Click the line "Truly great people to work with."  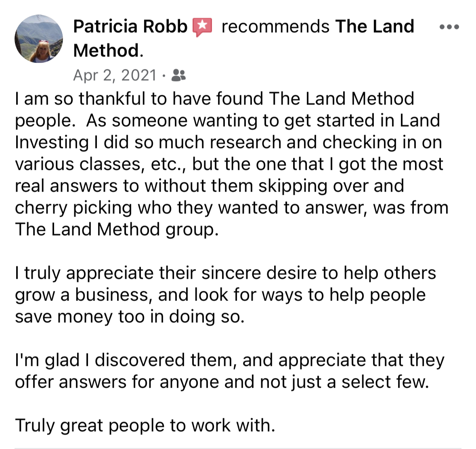point(145,426)
